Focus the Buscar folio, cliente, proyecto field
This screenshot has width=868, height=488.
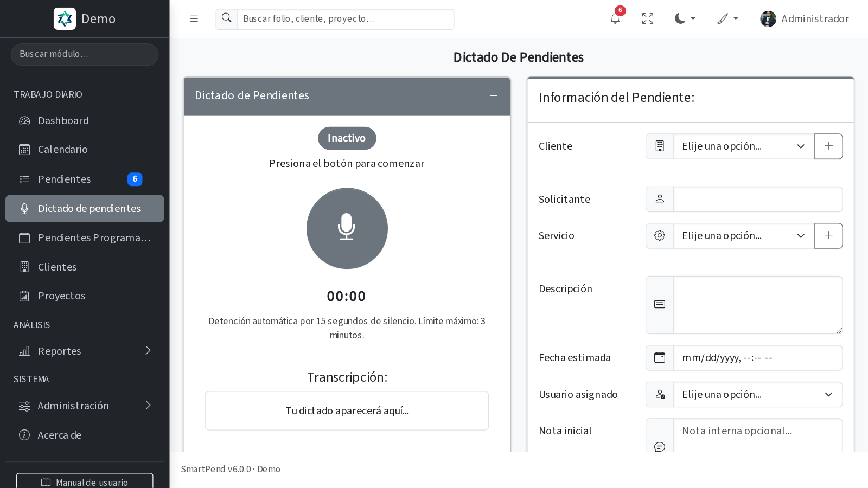(x=346, y=19)
